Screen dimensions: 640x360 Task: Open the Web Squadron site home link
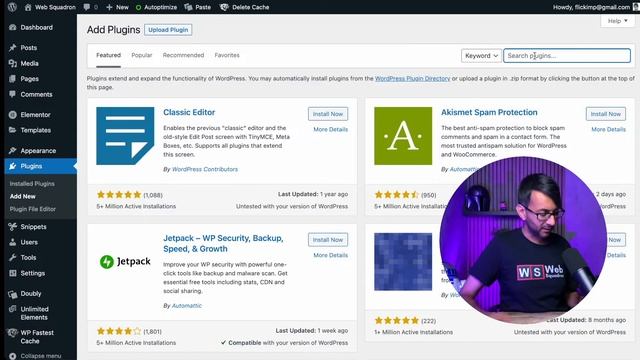pyautogui.click(x=50, y=7)
